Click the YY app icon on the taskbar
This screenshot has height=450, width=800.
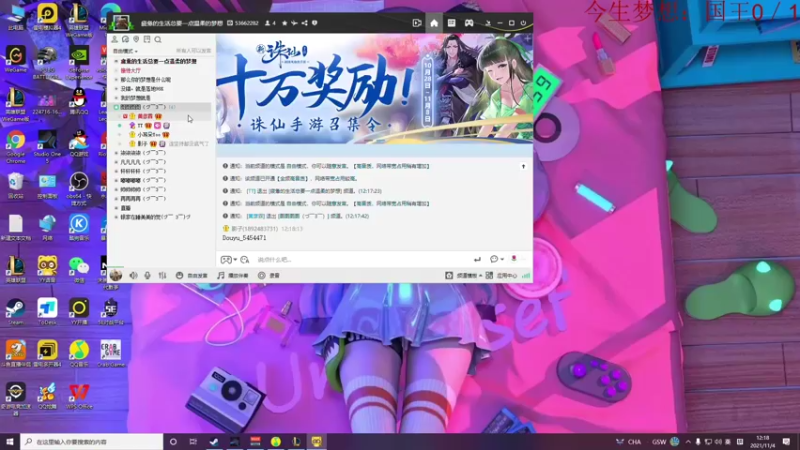tap(317, 442)
